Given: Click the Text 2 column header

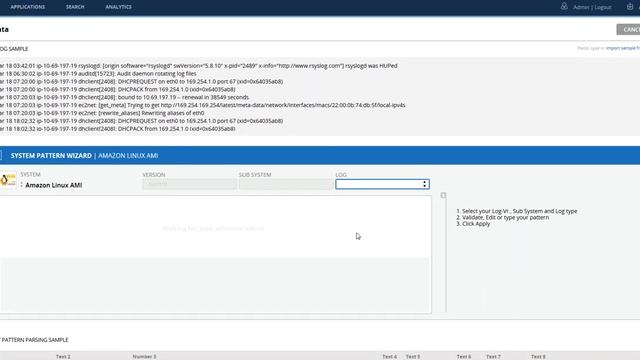Looking at the screenshot, I should pos(63,357).
